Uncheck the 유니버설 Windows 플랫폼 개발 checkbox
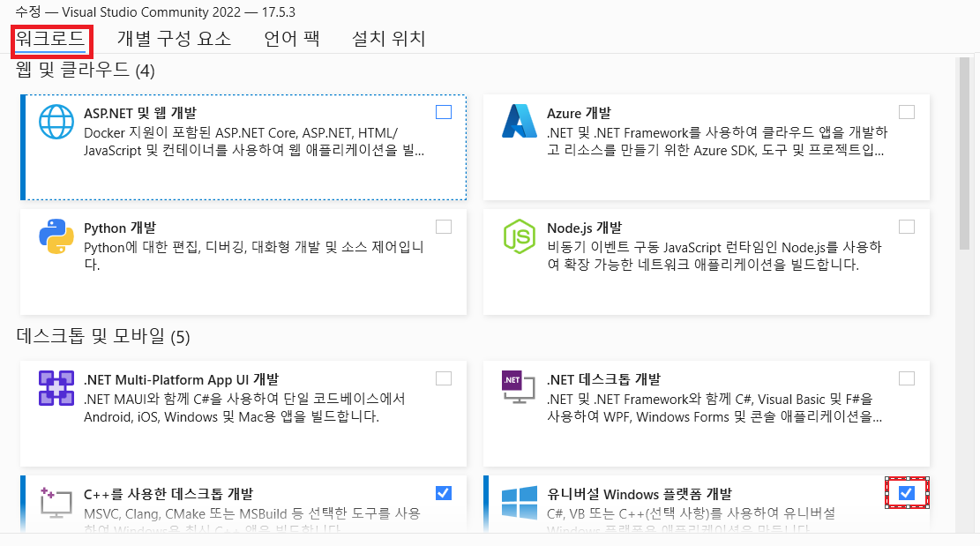Screen dimensions: 980x546 coord(907,493)
